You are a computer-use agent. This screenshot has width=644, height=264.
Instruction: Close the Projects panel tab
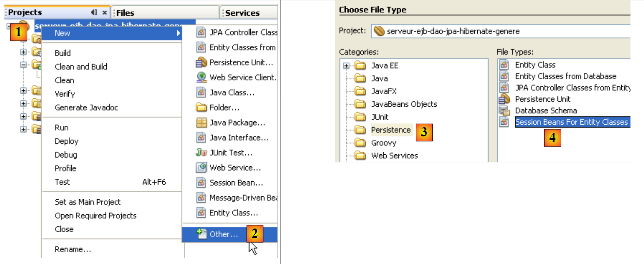105,12
